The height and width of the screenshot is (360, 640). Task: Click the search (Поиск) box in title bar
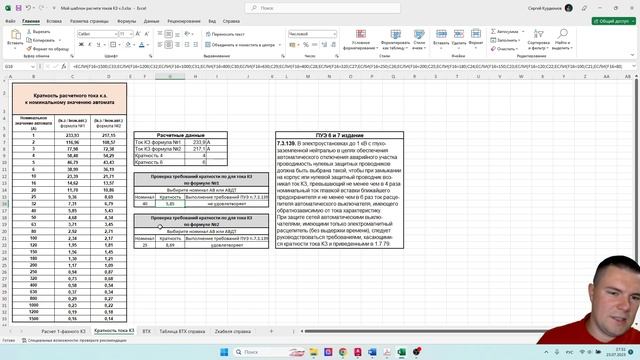(323, 8)
